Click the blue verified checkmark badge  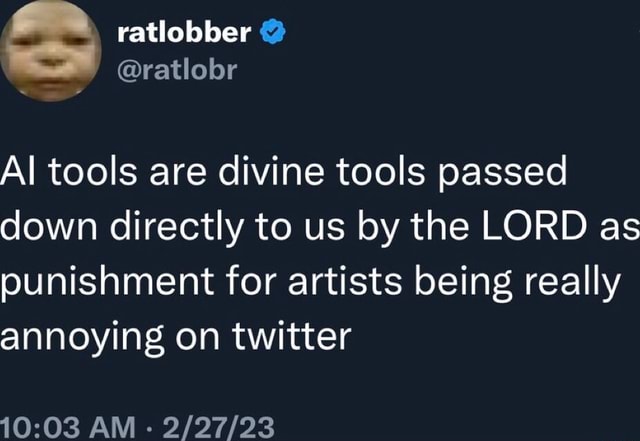pyautogui.click(x=273, y=33)
